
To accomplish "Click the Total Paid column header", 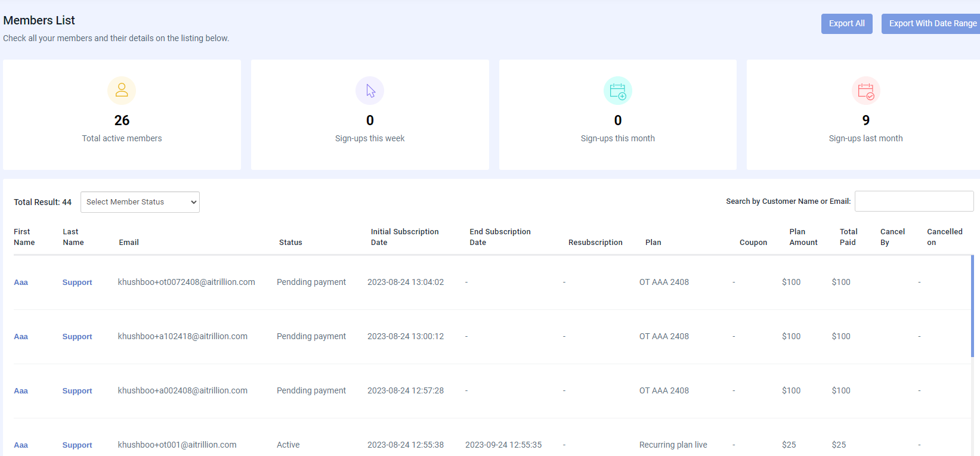I will point(848,237).
